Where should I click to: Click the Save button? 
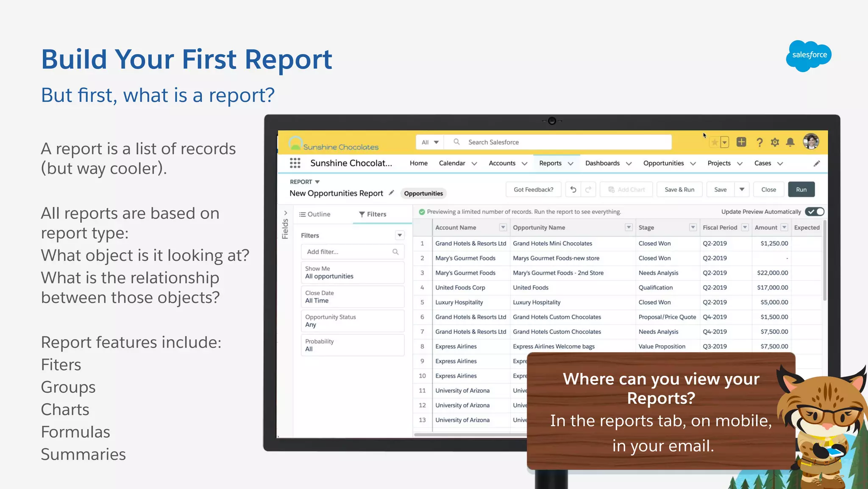[721, 190]
